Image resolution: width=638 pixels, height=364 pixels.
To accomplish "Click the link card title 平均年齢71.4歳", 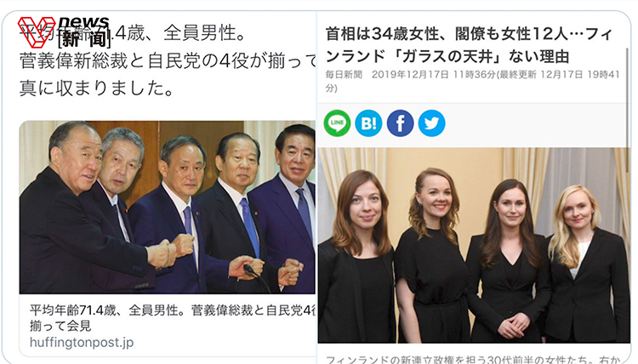I will [x=173, y=310].
